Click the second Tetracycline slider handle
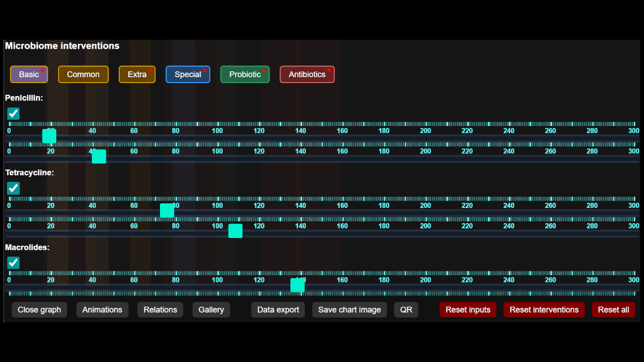Image resolution: width=644 pixels, height=362 pixels. [235, 231]
